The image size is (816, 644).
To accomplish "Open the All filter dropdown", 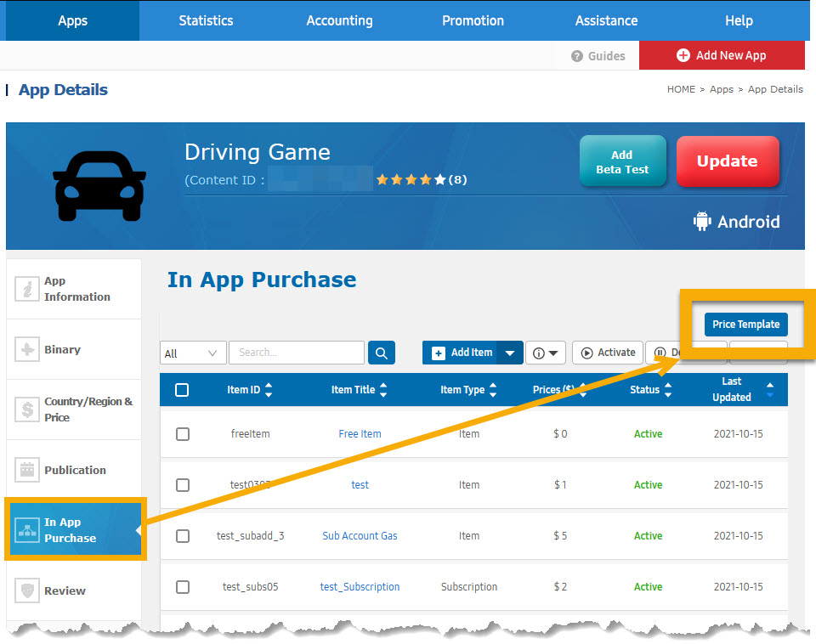I will coord(193,353).
